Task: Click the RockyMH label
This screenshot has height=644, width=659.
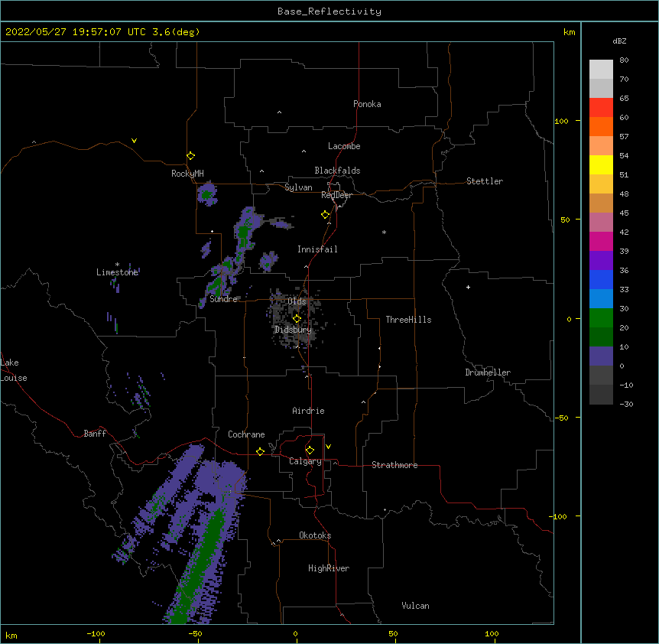Action: [187, 174]
